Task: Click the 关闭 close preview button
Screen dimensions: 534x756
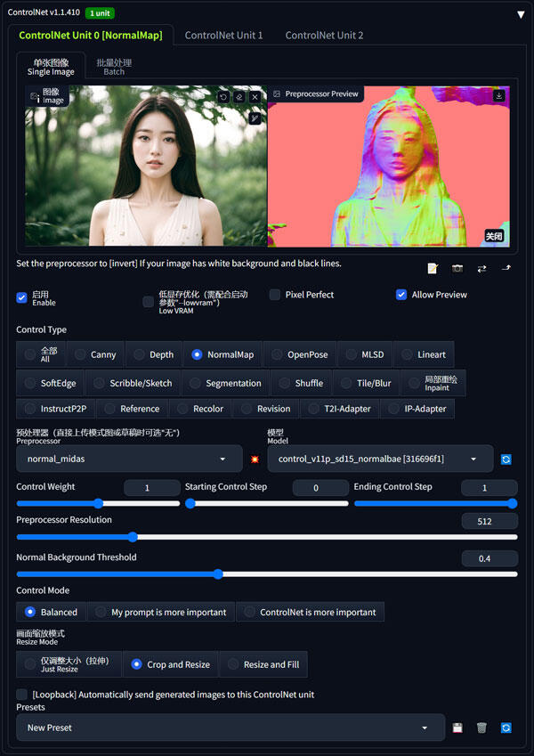Action: coord(495,236)
